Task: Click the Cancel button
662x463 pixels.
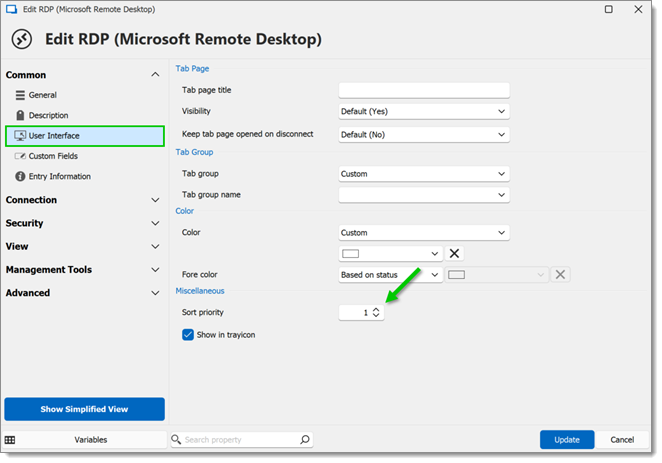Action: click(x=622, y=440)
